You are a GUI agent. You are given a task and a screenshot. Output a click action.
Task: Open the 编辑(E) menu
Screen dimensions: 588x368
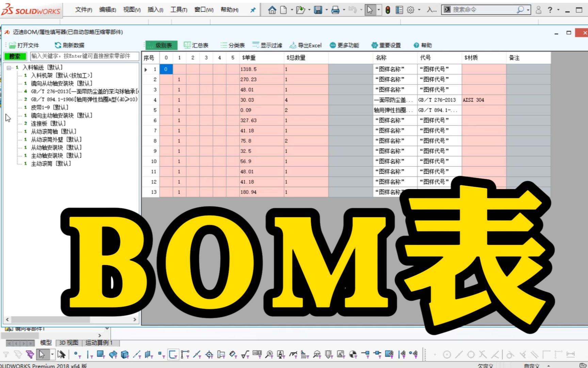point(108,10)
